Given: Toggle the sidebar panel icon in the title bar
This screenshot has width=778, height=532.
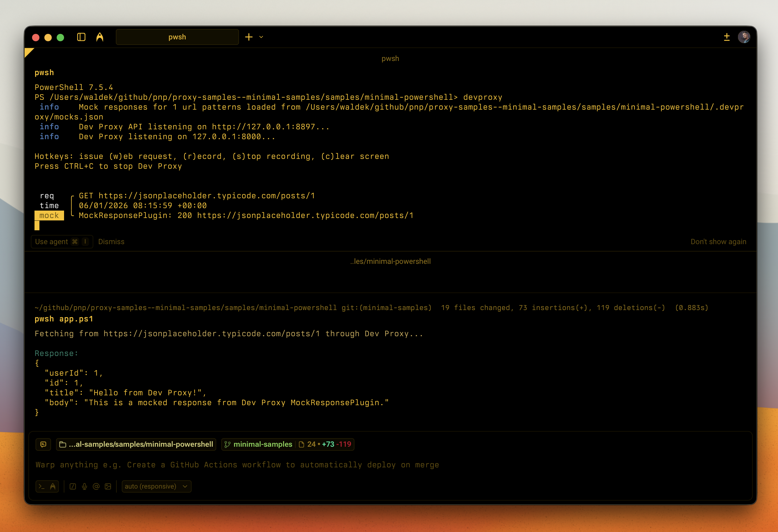Looking at the screenshot, I should pyautogui.click(x=81, y=37).
